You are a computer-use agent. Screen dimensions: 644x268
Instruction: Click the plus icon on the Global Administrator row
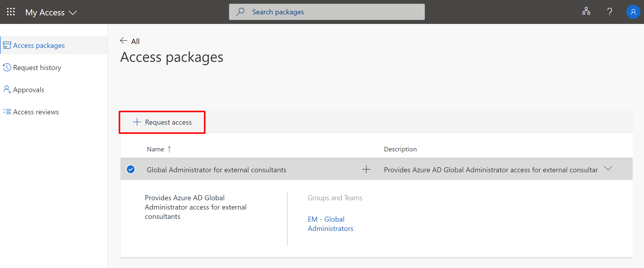(366, 169)
